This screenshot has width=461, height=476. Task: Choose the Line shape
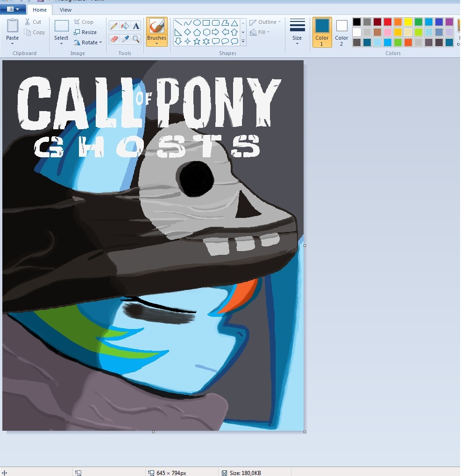click(x=178, y=23)
